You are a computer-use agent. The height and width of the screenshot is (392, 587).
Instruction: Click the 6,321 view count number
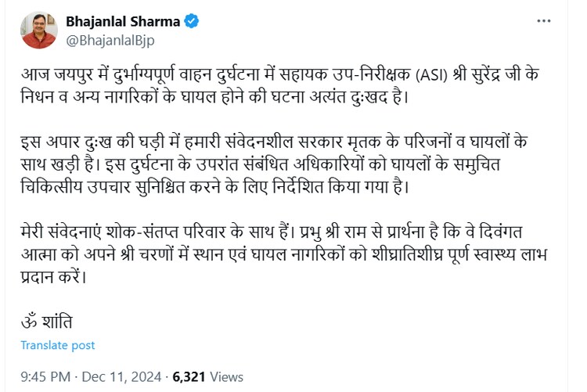tap(189, 375)
